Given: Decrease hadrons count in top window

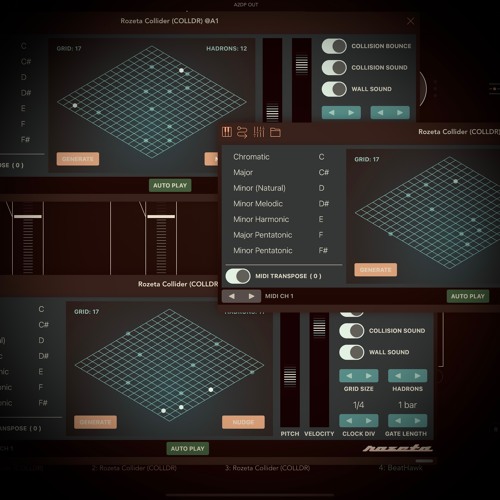Looking at the screenshot, I should [380, 113].
